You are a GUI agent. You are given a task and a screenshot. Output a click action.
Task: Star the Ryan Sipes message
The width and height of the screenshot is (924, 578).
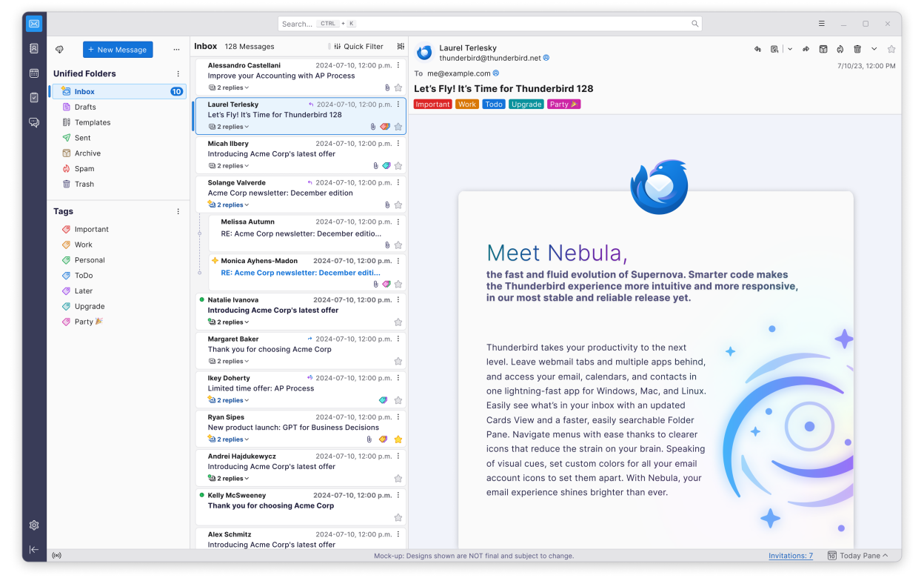point(398,439)
